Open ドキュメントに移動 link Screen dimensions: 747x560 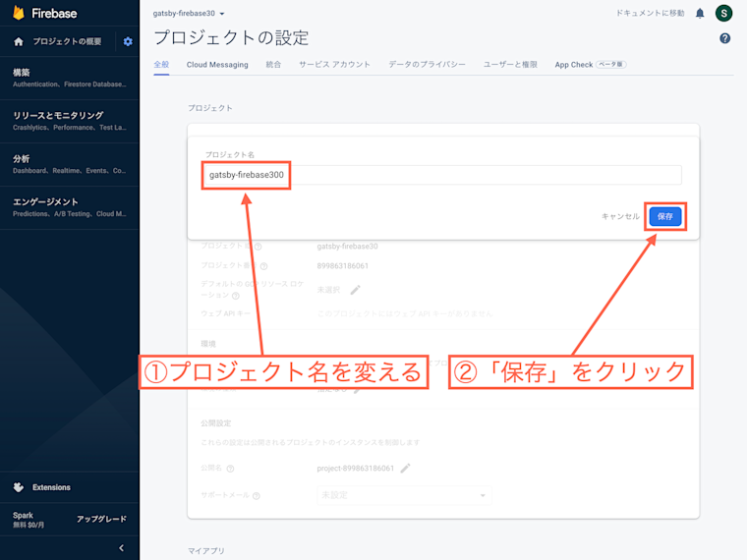point(651,14)
